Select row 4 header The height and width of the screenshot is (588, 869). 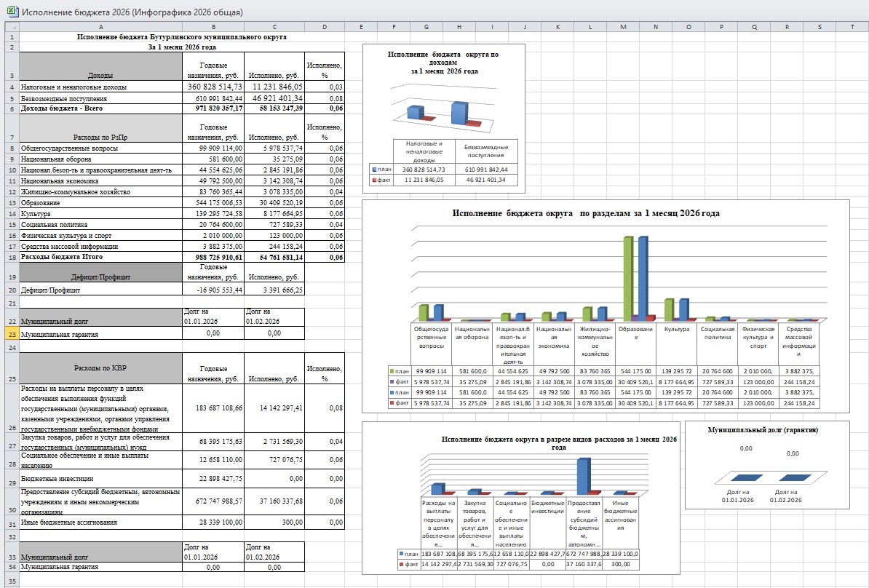[x=12, y=87]
